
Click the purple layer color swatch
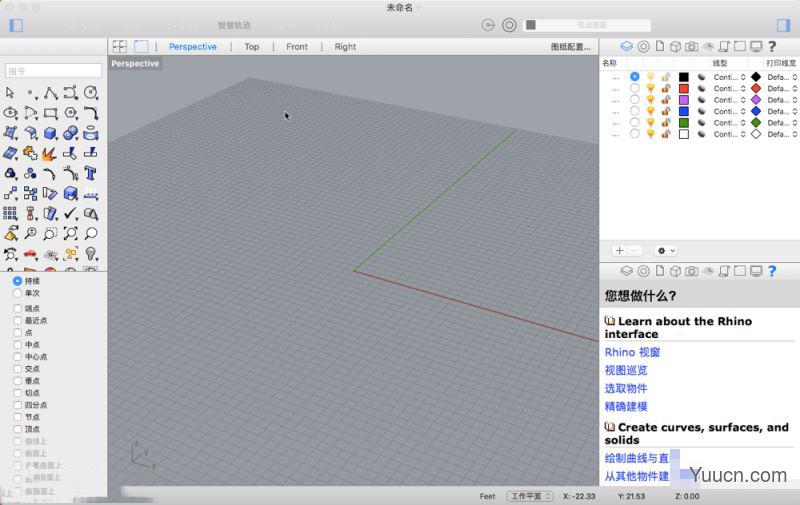684,100
